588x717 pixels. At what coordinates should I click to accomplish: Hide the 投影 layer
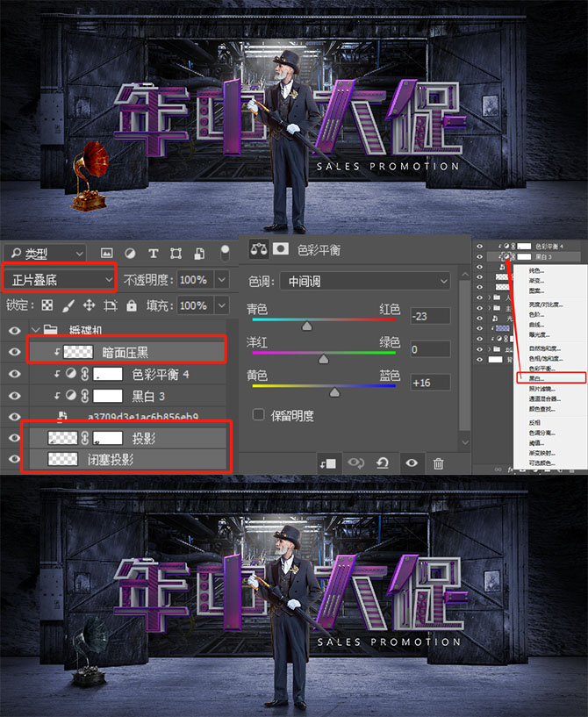pos(15,438)
